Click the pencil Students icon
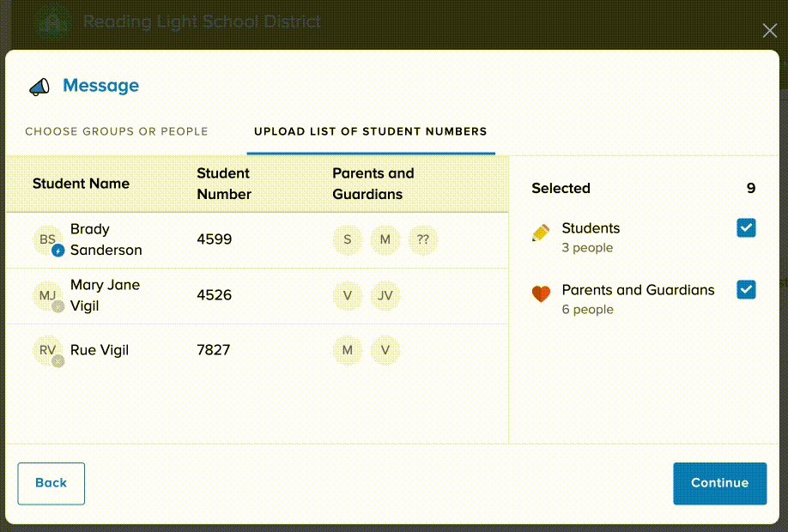The height and width of the screenshot is (532, 788). [541, 233]
